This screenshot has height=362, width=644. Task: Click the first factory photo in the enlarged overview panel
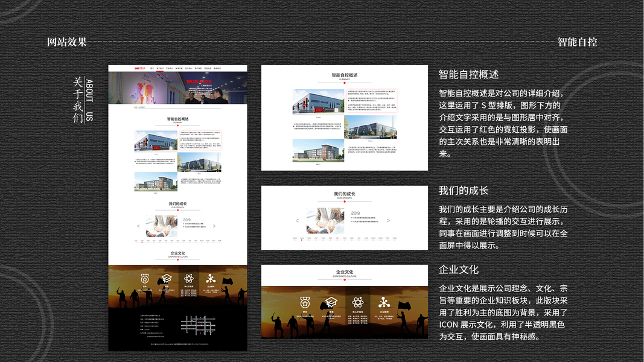click(318, 102)
